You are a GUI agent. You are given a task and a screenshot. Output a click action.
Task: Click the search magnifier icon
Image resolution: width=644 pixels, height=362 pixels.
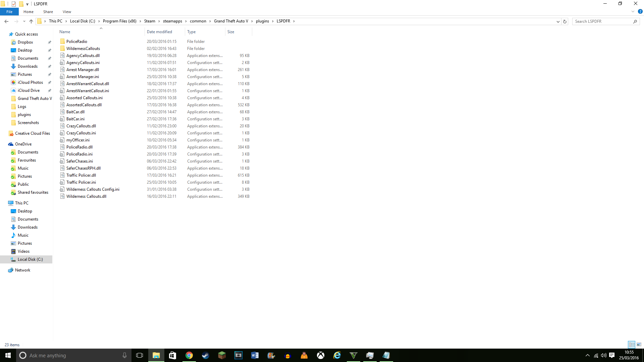(x=635, y=21)
